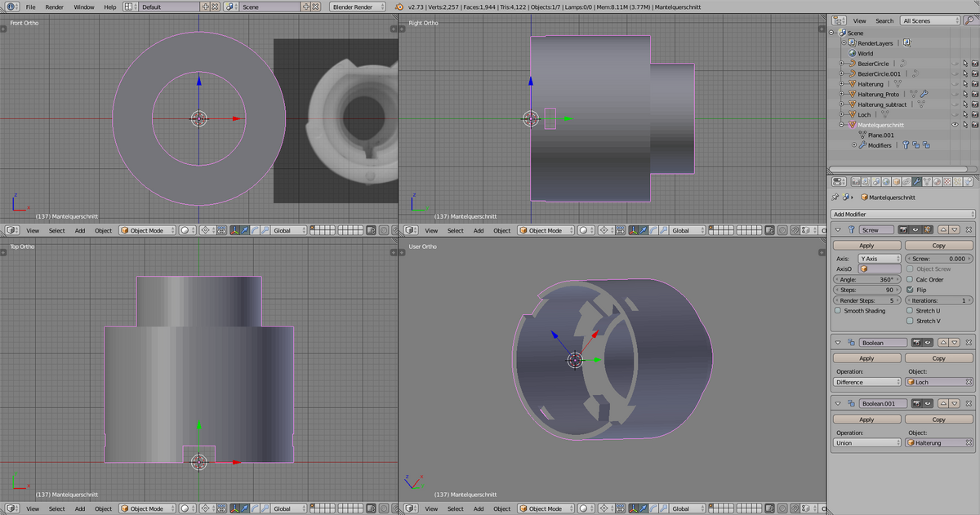The height and width of the screenshot is (515, 980).
Task: Disable the Flip checkbox in Screw modifier
Action: click(911, 290)
